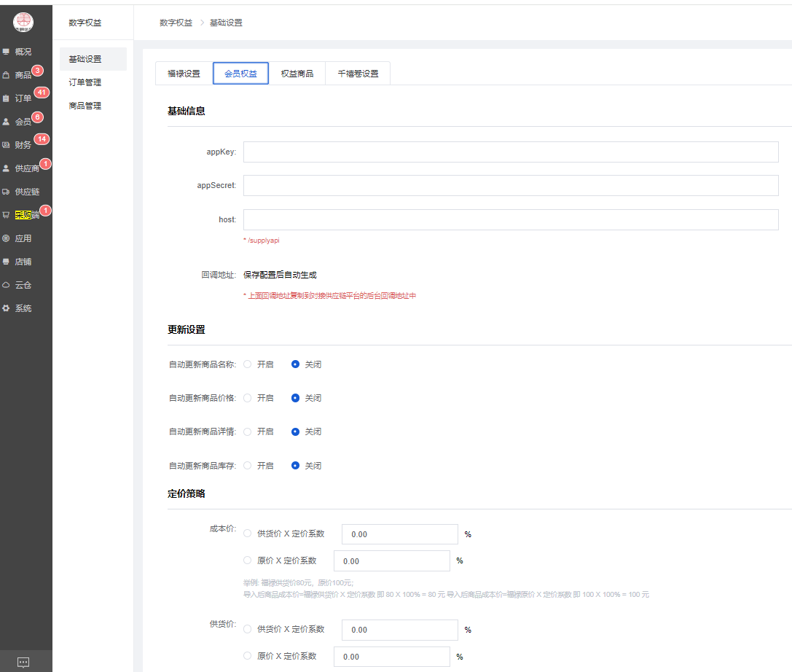Click 数字权益 in the breadcrumb

point(176,23)
